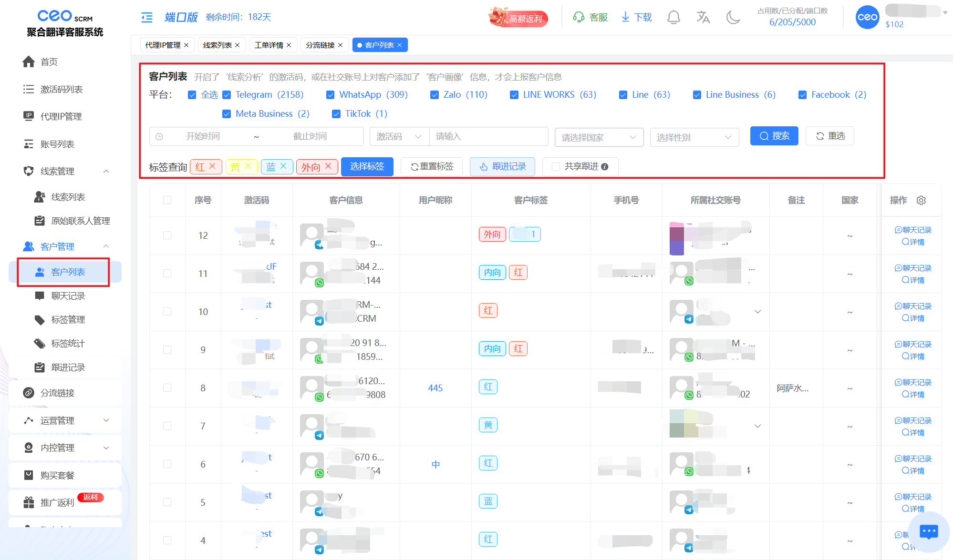Remove the 红 tag filter
953x560 pixels.
click(x=213, y=166)
